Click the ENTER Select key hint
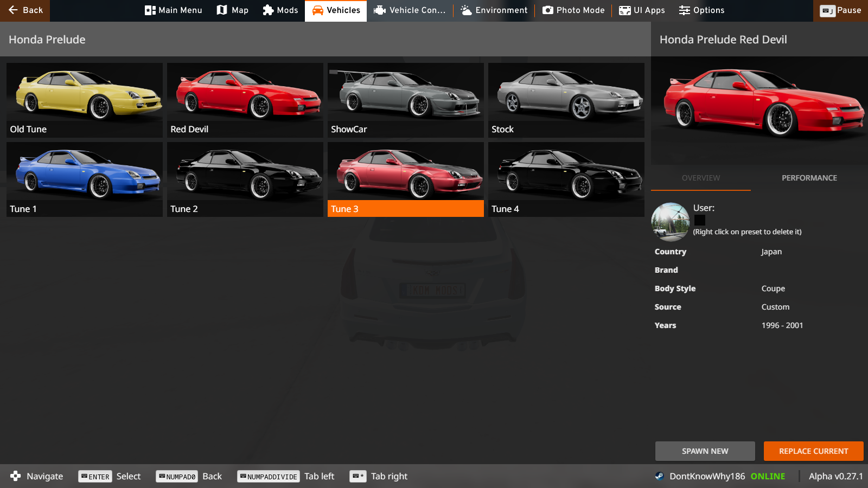The height and width of the screenshot is (488, 868). [110, 476]
